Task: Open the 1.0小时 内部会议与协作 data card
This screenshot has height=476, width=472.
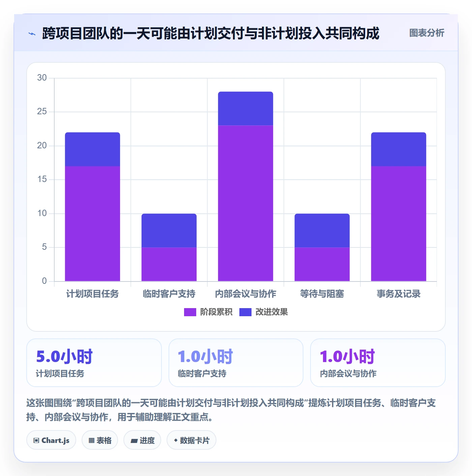Action: pyautogui.click(x=378, y=363)
